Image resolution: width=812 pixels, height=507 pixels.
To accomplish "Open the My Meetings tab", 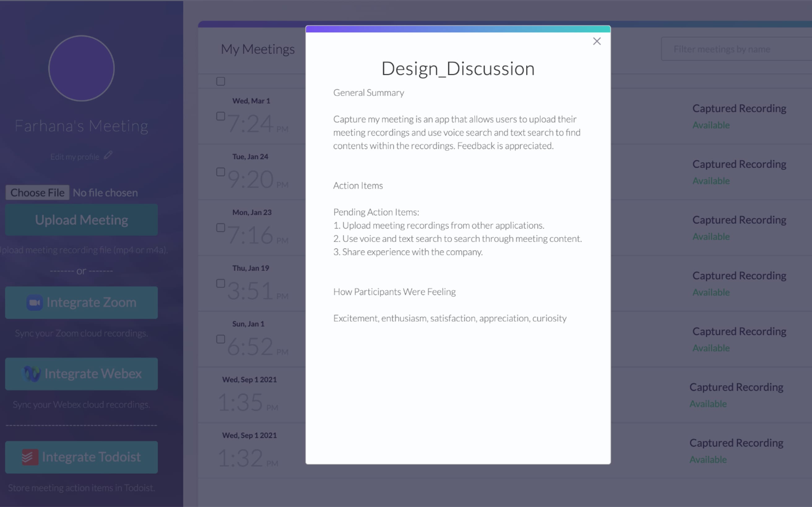I will click(x=257, y=49).
